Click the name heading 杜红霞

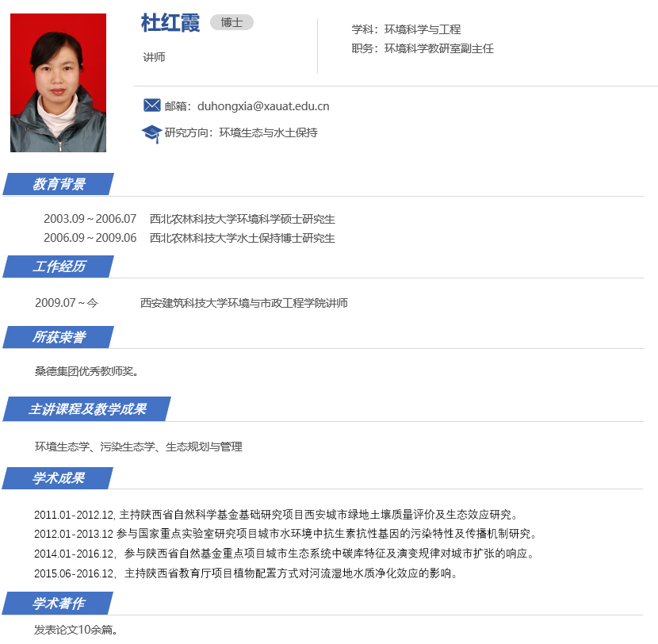[x=170, y=23]
